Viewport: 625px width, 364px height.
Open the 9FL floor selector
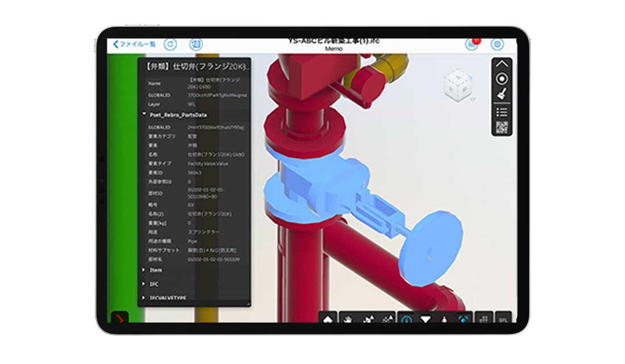click(503, 320)
